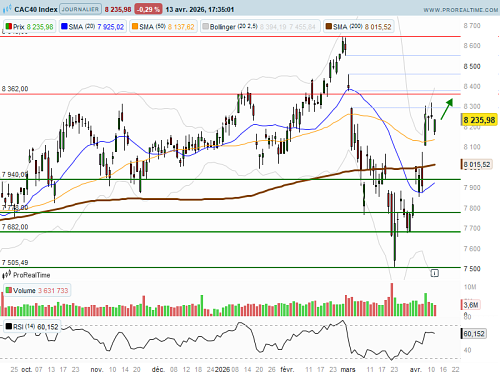
Task: Click the SMA (200) brown color swatch
Action: [329, 26]
